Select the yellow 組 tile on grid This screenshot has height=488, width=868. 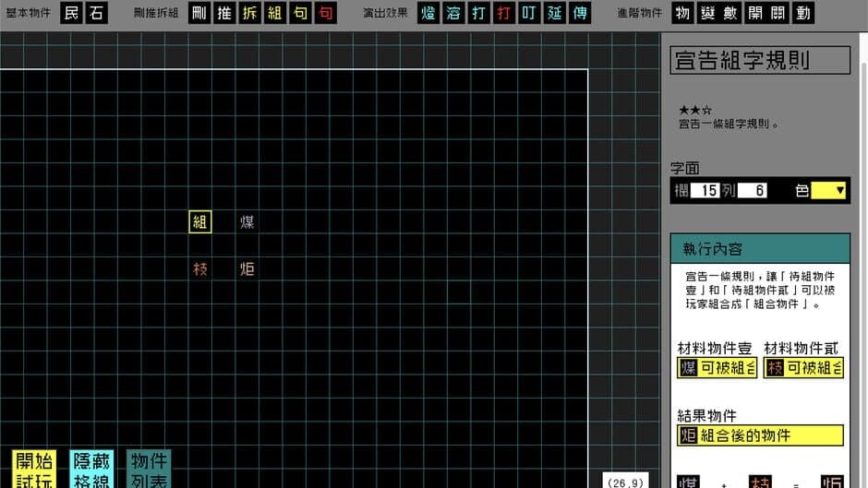point(200,221)
